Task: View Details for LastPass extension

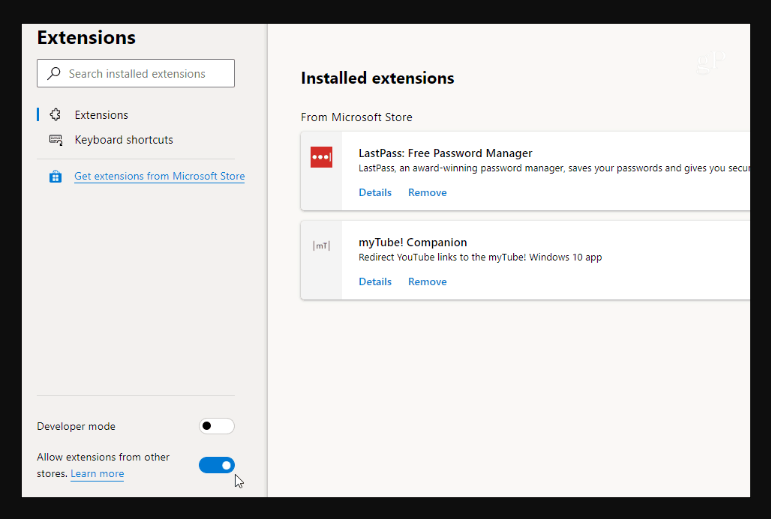Action: tap(375, 193)
